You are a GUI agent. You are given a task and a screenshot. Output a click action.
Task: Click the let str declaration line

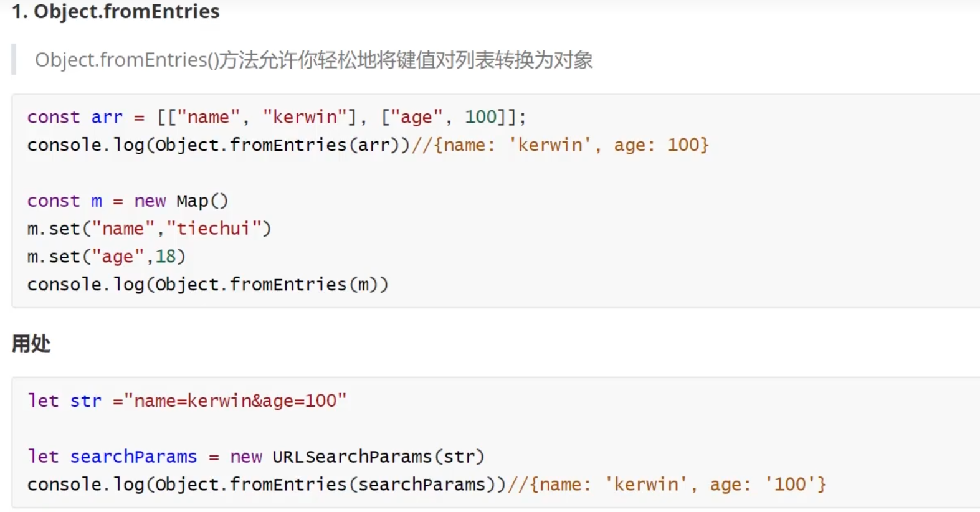[x=187, y=401]
